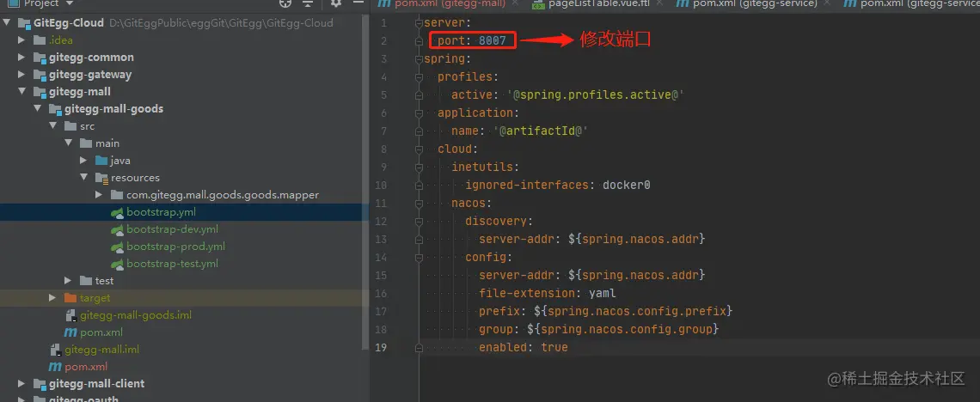This screenshot has height=402, width=980.
Task: Click the resources folder icon
Action: pos(101,178)
